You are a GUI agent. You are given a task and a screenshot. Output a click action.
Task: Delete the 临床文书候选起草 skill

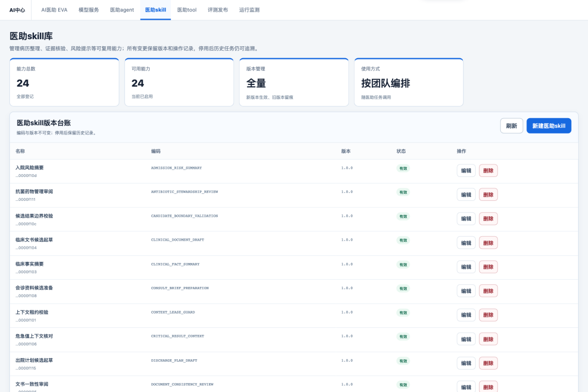point(488,243)
